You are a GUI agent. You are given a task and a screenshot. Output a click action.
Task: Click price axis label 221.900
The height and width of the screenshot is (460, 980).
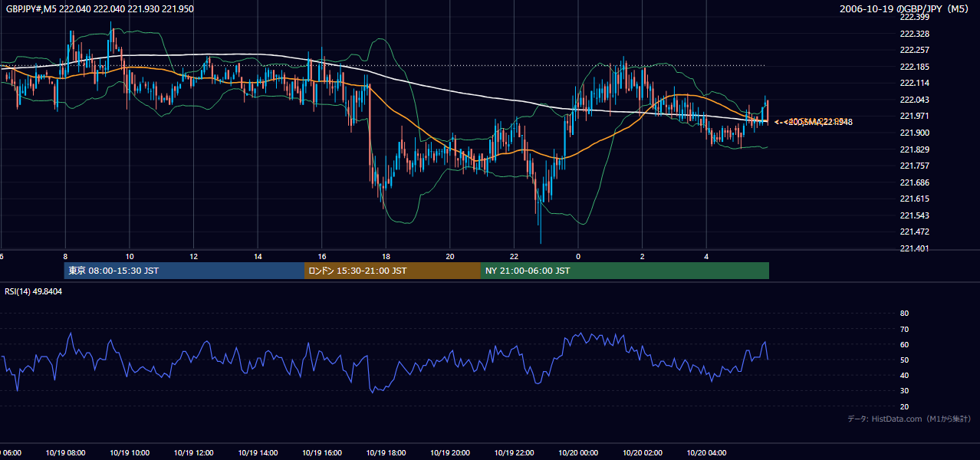914,133
